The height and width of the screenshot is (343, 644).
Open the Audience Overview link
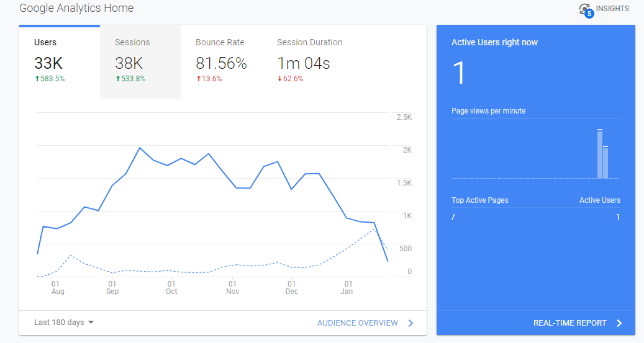pos(357,323)
